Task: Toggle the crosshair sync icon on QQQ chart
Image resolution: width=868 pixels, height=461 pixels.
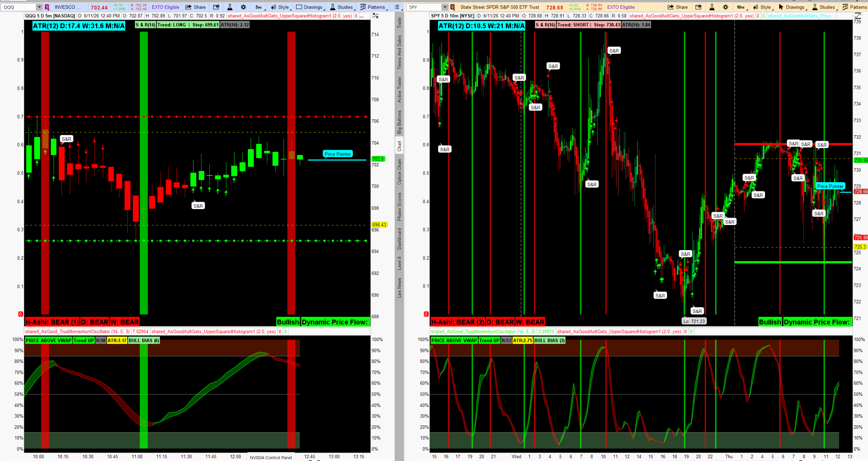Action: click(x=375, y=16)
